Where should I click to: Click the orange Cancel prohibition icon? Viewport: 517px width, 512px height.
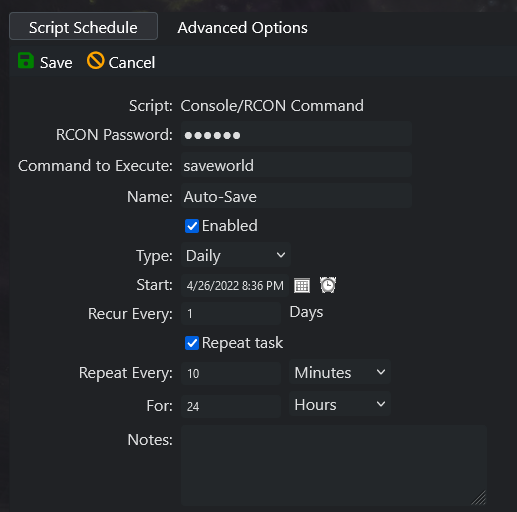point(95,61)
